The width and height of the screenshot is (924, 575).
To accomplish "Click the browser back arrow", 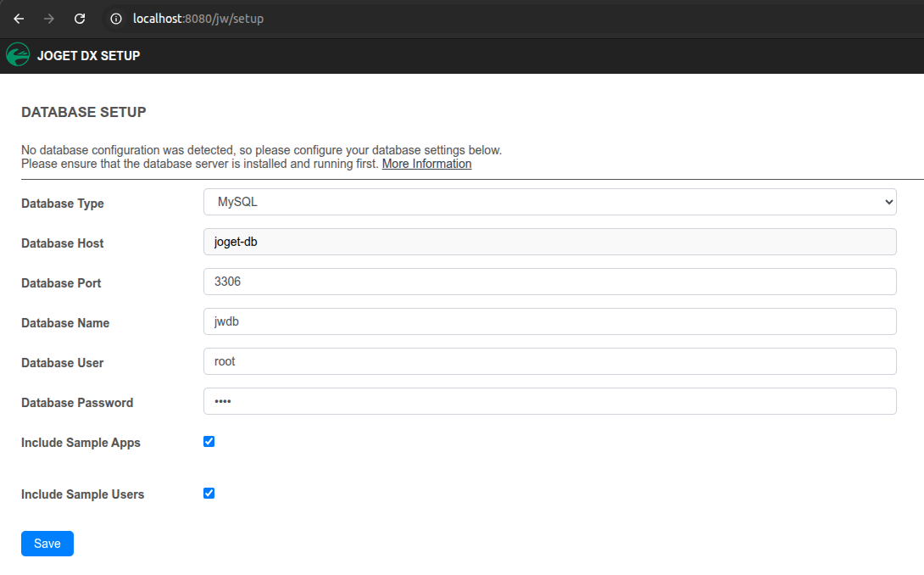I will (19, 19).
